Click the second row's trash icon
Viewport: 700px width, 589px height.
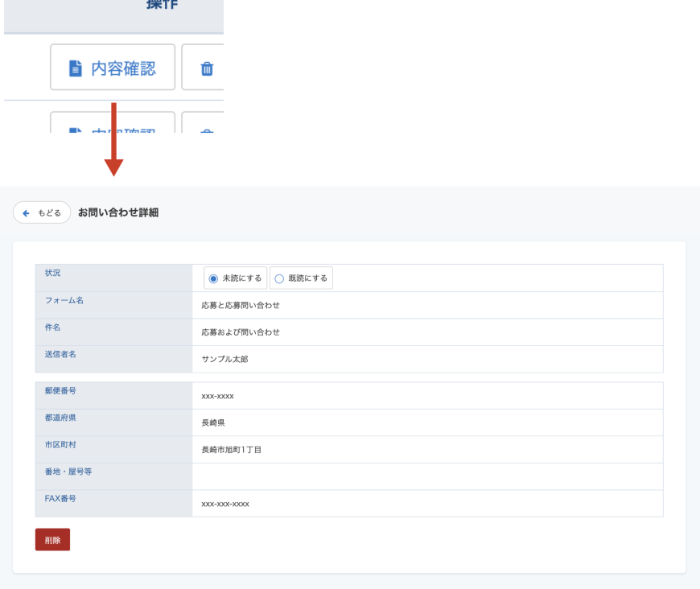[207, 130]
